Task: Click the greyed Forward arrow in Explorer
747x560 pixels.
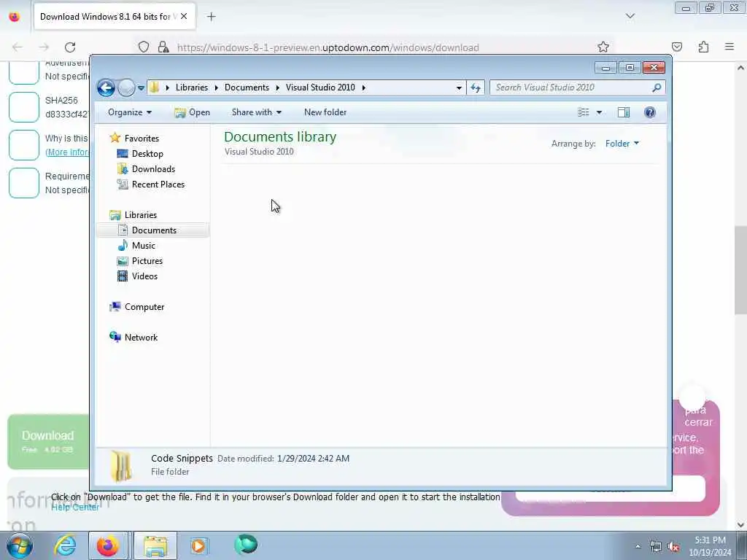Action: pyautogui.click(x=126, y=87)
